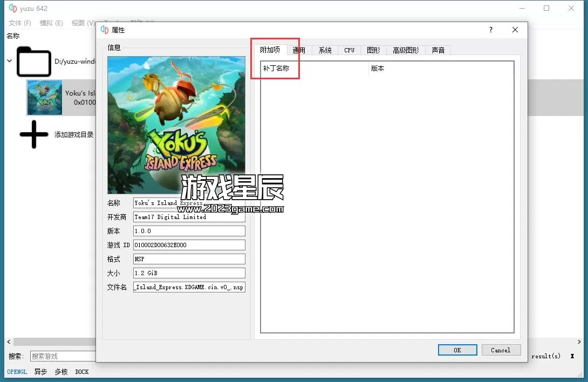Click the folder icon for D:/yuzu directory
This screenshot has width=588, height=382.
33,62
